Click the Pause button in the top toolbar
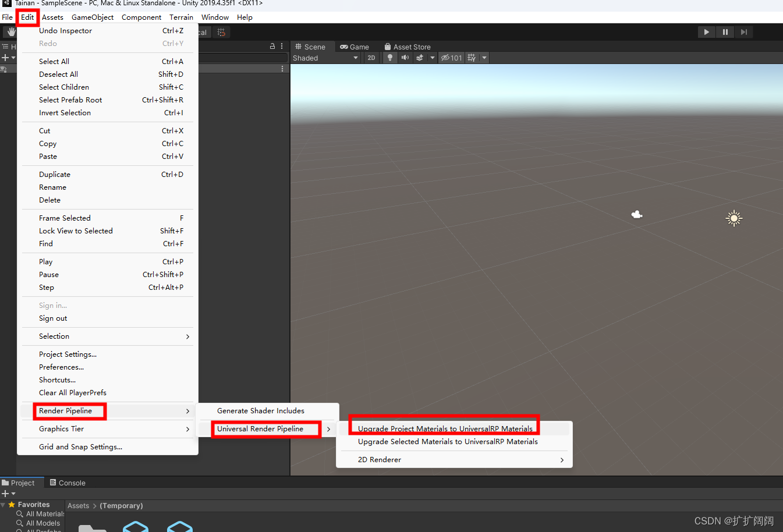Image resolution: width=783 pixels, height=532 pixels. 725,32
